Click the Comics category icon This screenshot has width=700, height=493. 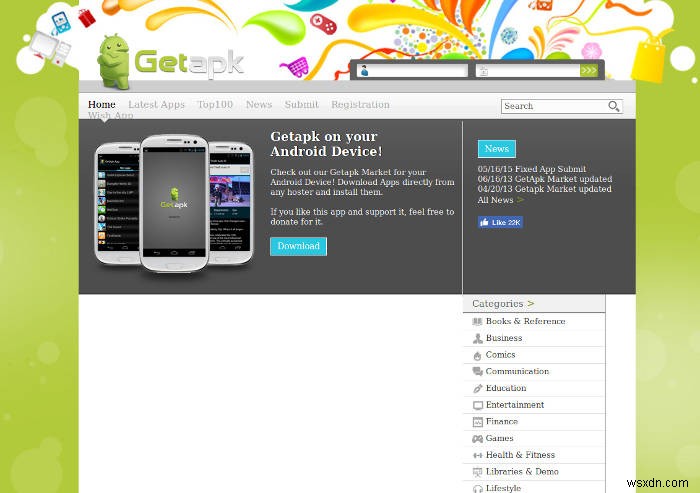point(477,355)
